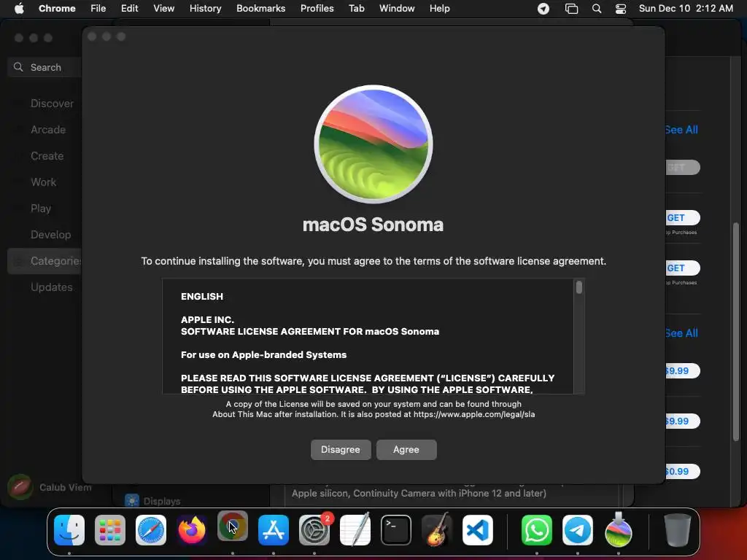Click the App Store window scrollbar
Viewport: 747px width, 560px height.
pyautogui.click(x=737, y=332)
